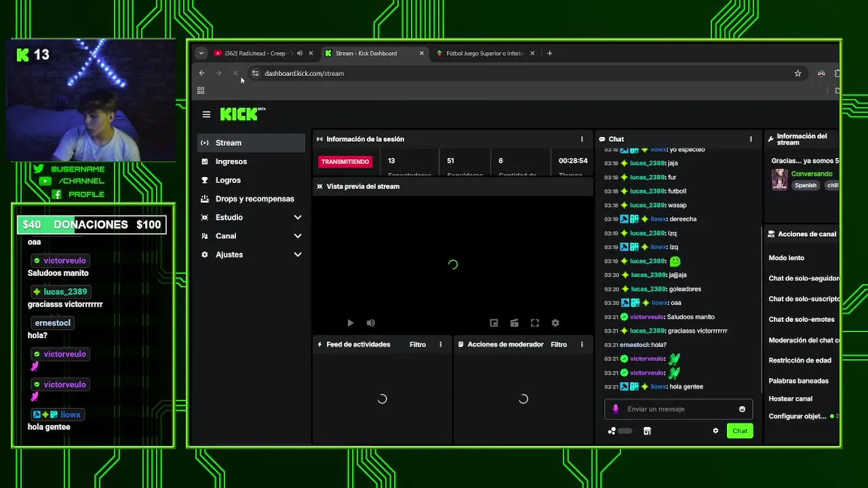
Task: View site information next to the URL
Action: coord(254,73)
